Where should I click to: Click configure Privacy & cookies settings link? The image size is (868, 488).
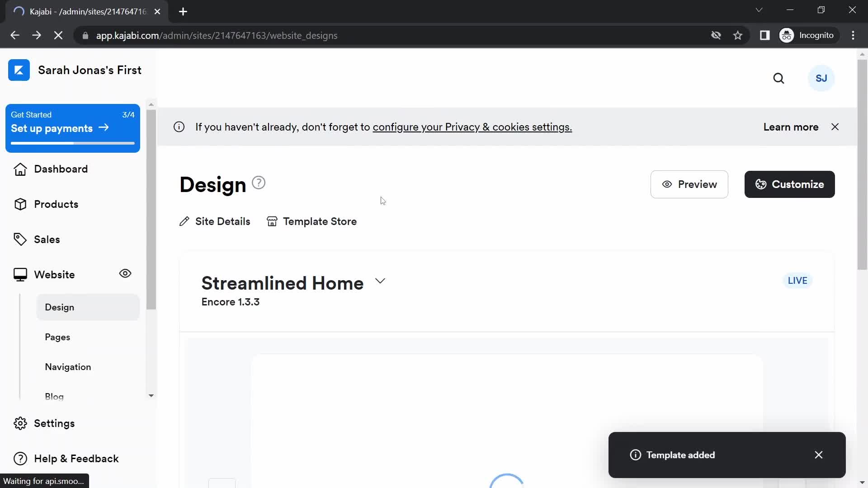(x=472, y=127)
